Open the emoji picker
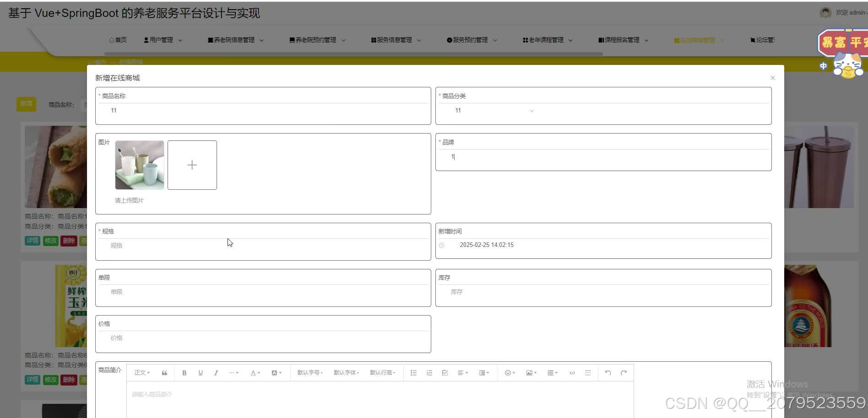The image size is (868, 418). tap(510, 373)
